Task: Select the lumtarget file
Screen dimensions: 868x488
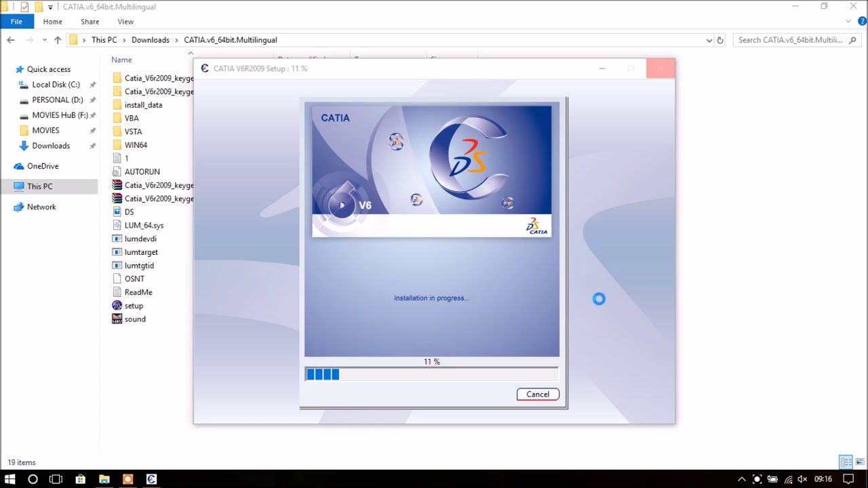Action: 141,252
